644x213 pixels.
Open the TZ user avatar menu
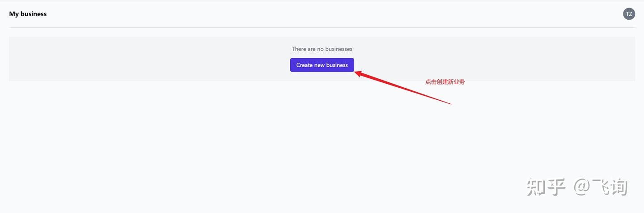coord(629,14)
